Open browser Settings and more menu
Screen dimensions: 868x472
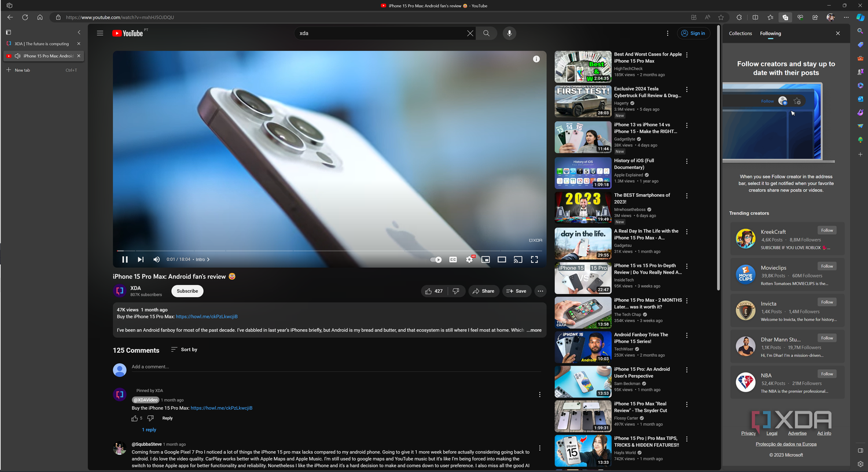pos(846,17)
